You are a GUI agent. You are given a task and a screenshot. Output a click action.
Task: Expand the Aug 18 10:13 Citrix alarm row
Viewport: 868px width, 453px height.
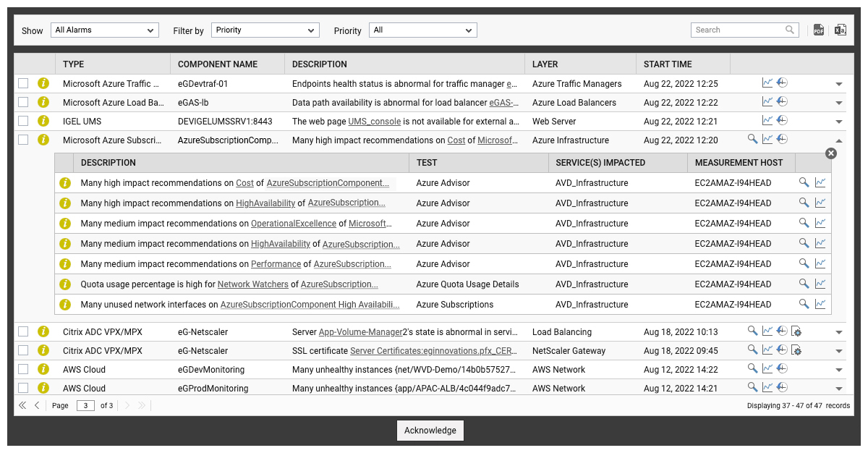pyautogui.click(x=839, y=332)
